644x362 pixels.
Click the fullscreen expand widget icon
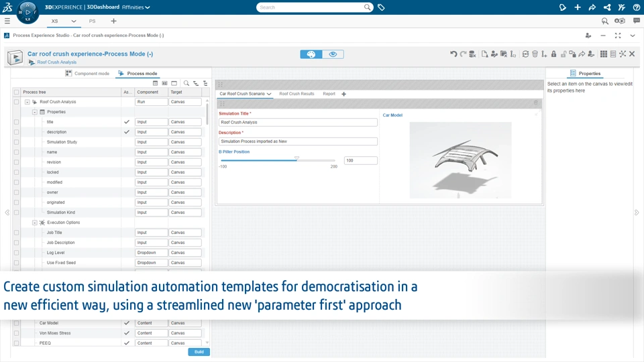618,36
